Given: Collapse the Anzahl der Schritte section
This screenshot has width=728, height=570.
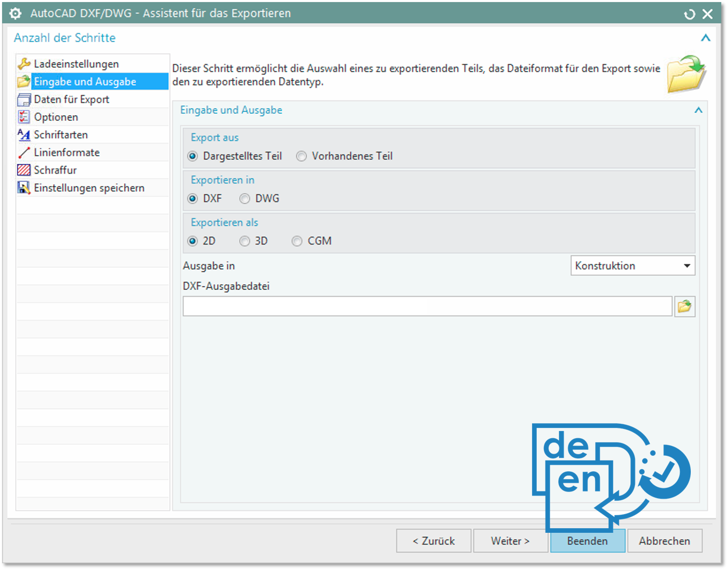Looking at the screenshot, I should 705,38.
